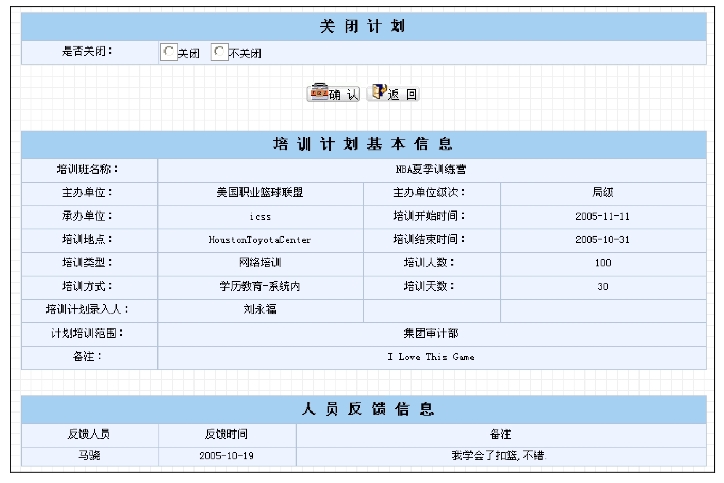This screenshot has width=724, height=483.
Task: Click the organizer value 美国职业篮球联盟
Action: pyautogui.click(x=259, y=192)
